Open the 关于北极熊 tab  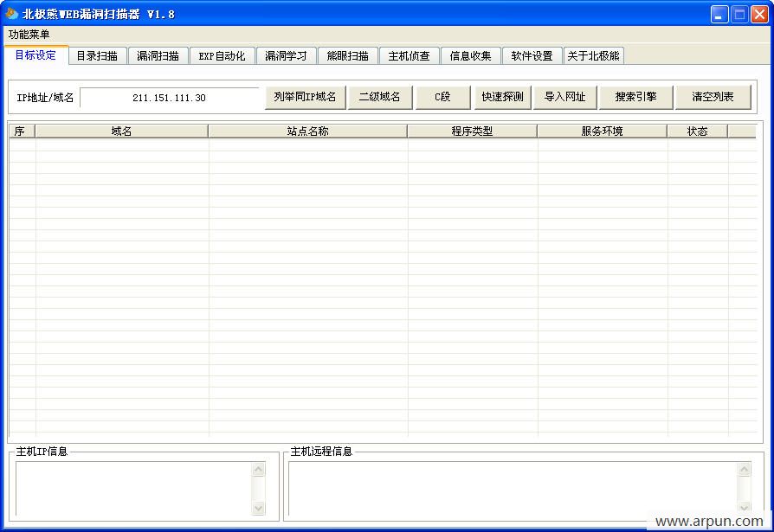(x=593, y=55)
